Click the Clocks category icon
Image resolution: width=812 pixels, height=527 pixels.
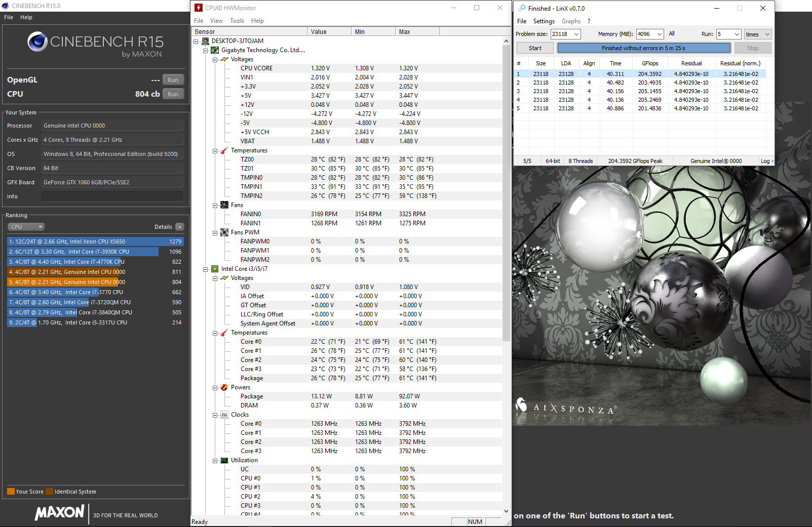coord(224,415)
